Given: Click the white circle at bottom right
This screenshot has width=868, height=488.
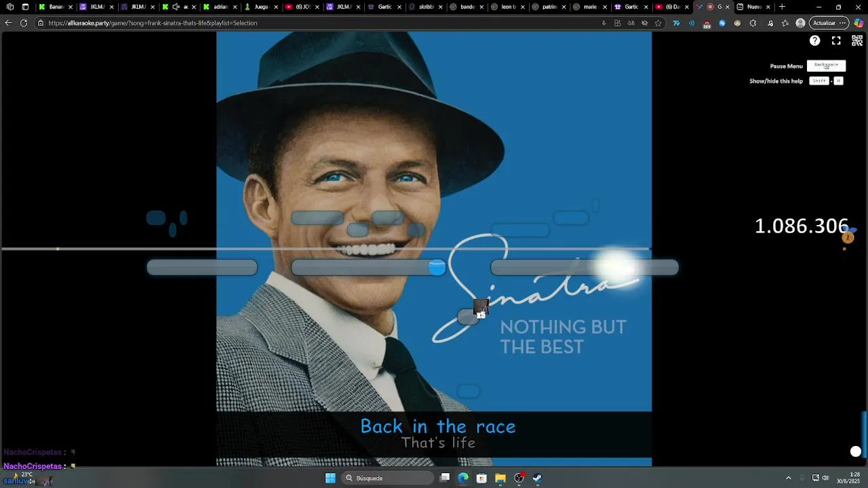Looking at the screenshot, I should 856,451.
